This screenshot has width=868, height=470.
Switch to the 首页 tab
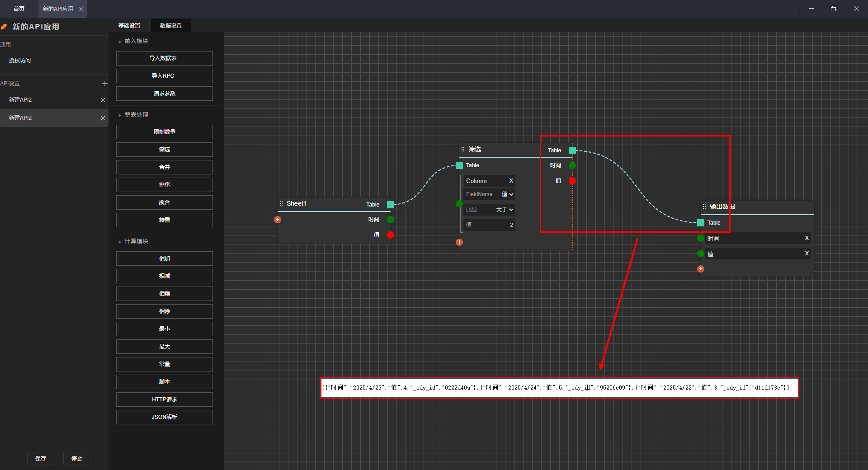tap(19, 9)
